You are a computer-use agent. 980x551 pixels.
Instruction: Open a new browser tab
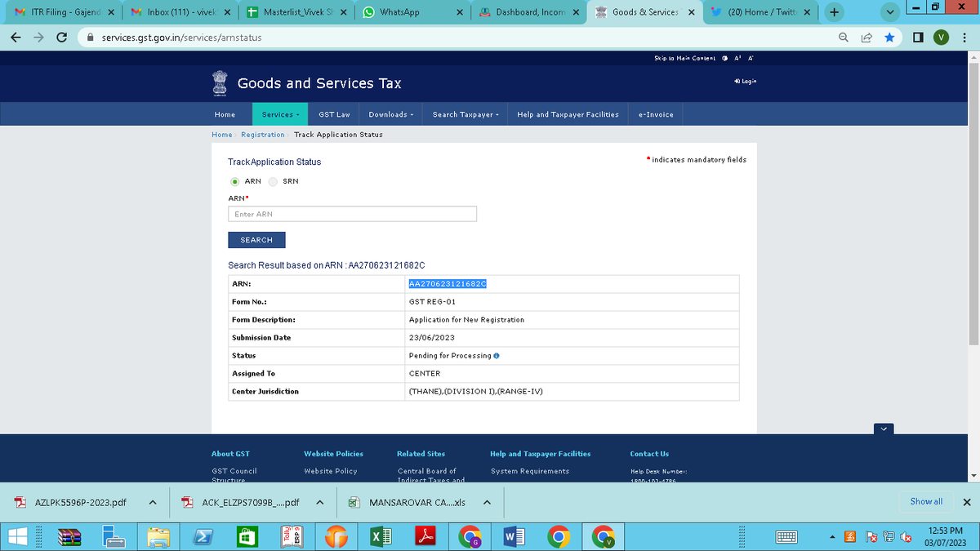[x=834, y=12]
